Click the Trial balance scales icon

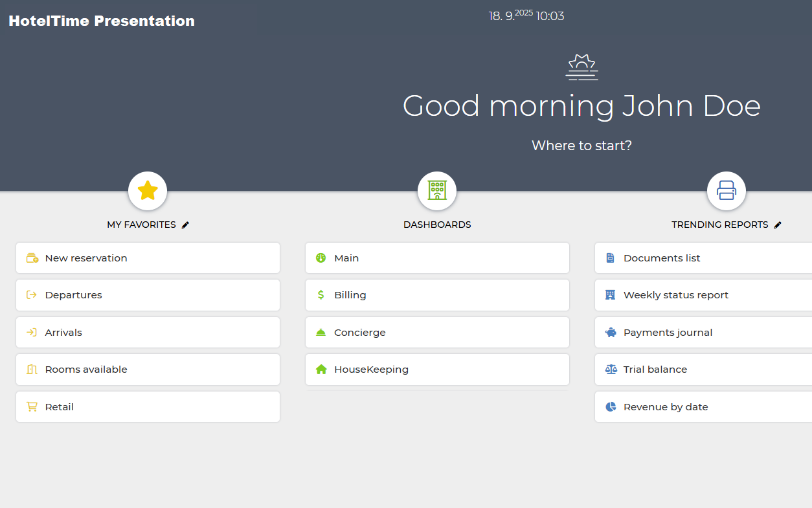point(611,370)
